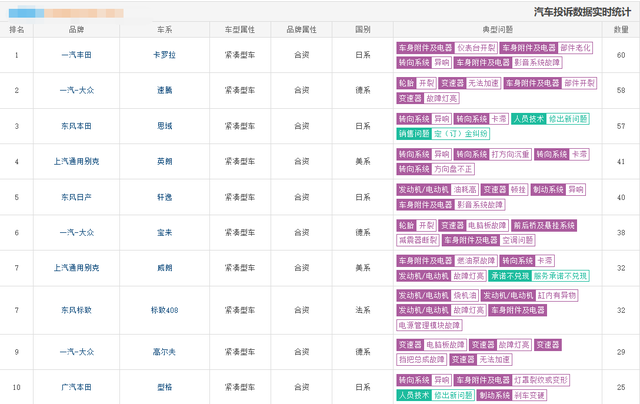Screen dimensions: 640x404
Task: Click the quantity 25 cell
Action: pos(621,387)
